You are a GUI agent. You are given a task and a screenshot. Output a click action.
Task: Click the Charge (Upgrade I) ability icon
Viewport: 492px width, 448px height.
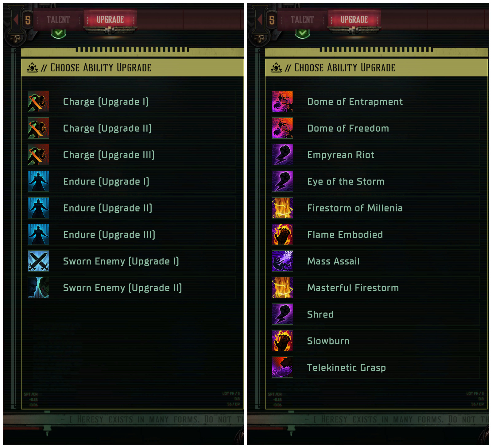tap(38, 102)
